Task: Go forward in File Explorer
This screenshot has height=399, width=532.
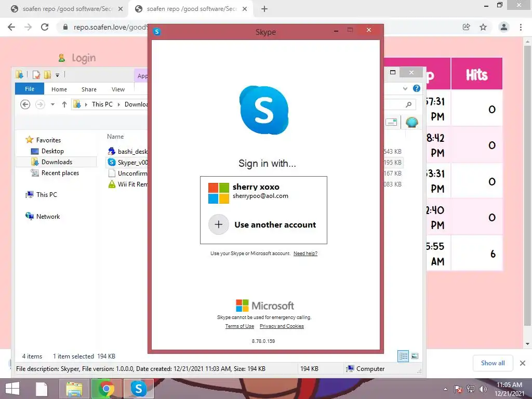Action: [x=40, y=104]
